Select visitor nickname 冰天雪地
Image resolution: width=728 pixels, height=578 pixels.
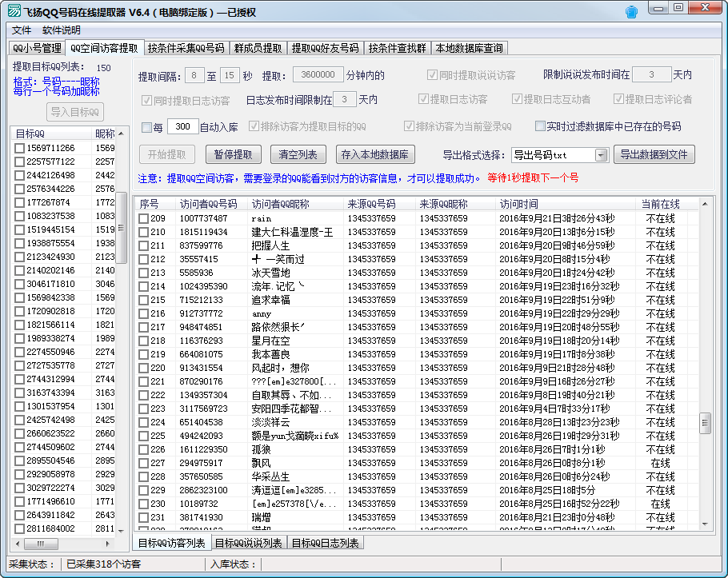coord(270,273)
